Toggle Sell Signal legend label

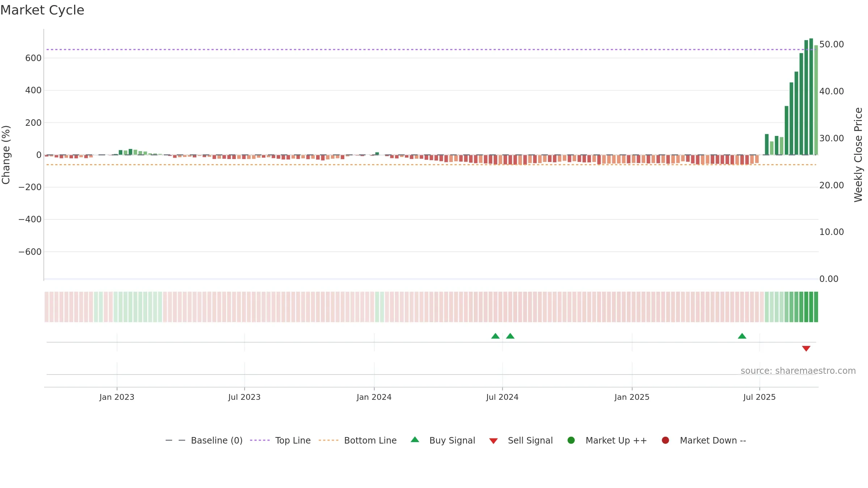530,441
